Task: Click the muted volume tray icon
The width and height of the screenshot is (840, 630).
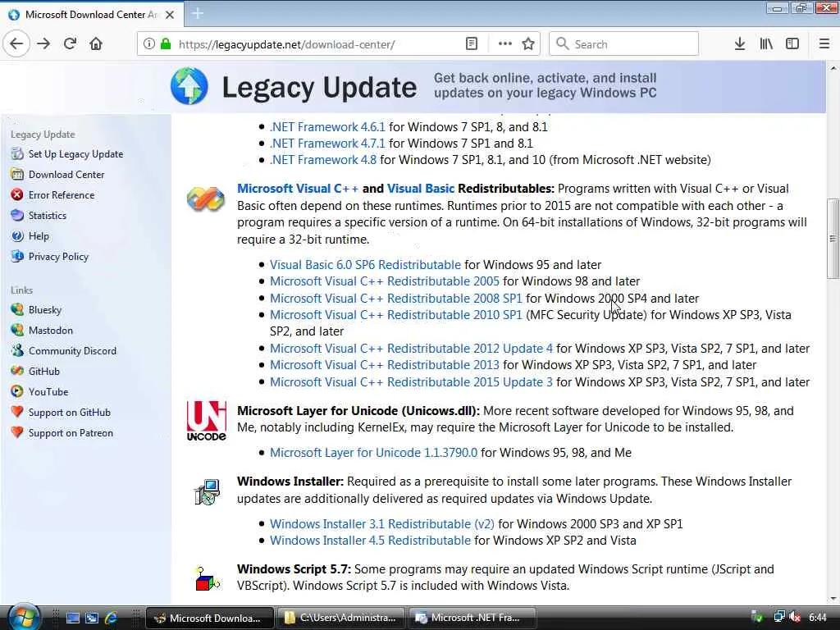Action: point(795,618)
